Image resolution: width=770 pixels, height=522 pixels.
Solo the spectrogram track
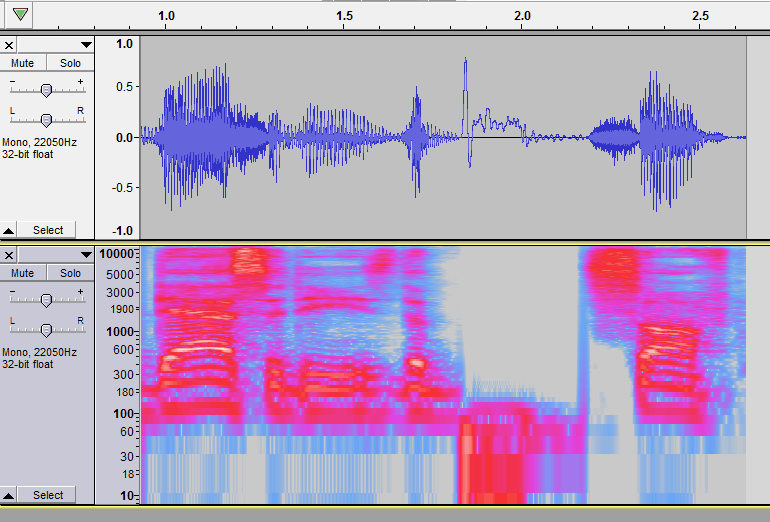70,273
